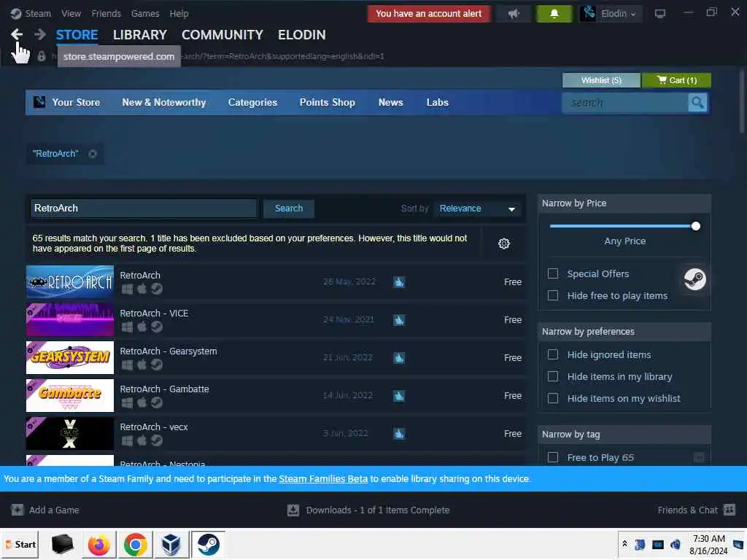Screen dimensions: 747x560
Task: Click the store search box
Action: (625, 102)
